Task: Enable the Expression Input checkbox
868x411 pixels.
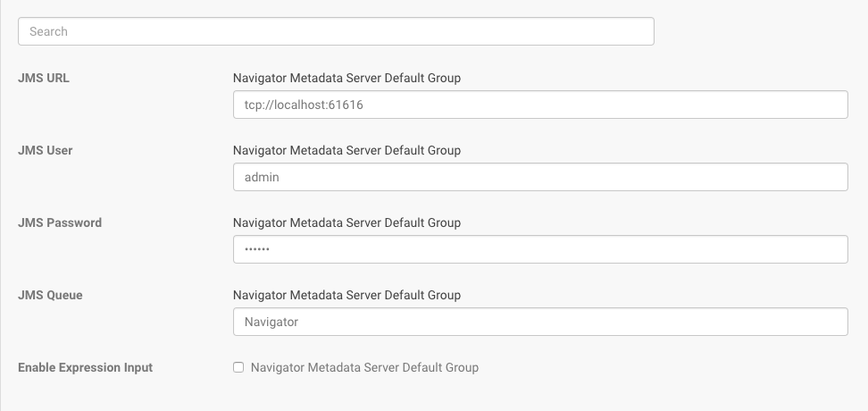Action: click(238, 367)
